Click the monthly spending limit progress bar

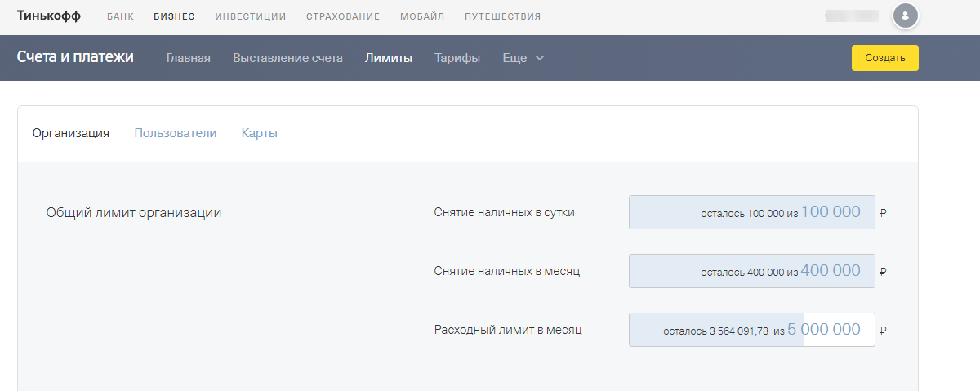coord(752,330)
